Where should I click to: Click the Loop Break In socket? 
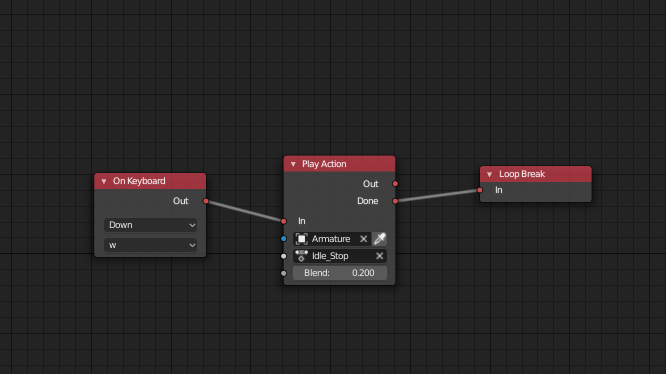pos(480,190)
